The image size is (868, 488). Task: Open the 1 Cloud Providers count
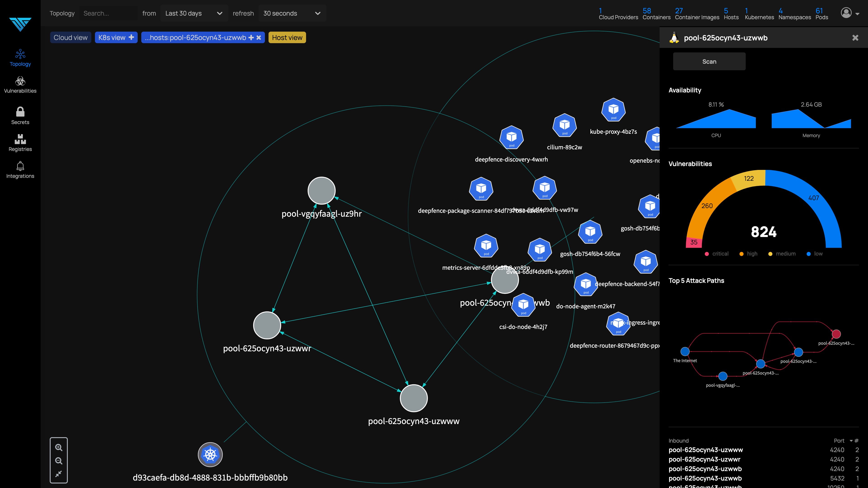(x=618, y=14)
